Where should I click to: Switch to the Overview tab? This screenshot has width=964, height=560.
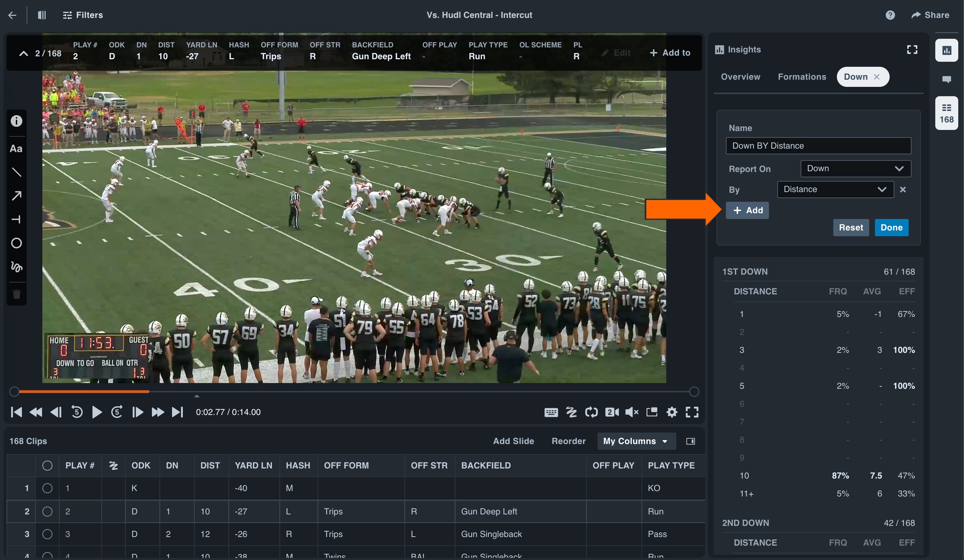740,77
